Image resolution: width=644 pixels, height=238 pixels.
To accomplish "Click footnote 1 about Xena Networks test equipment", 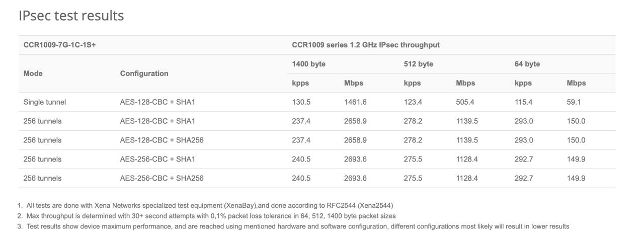I will (205, 205).
